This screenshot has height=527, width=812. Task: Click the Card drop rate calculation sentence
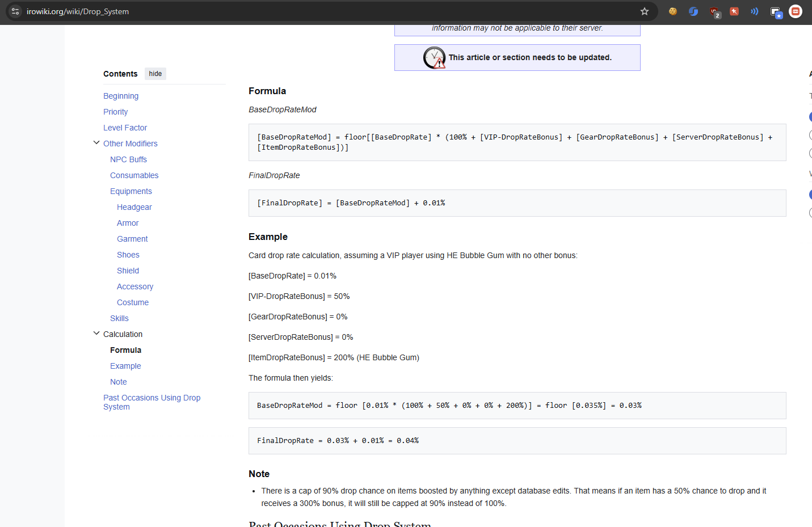coord(413,255)
